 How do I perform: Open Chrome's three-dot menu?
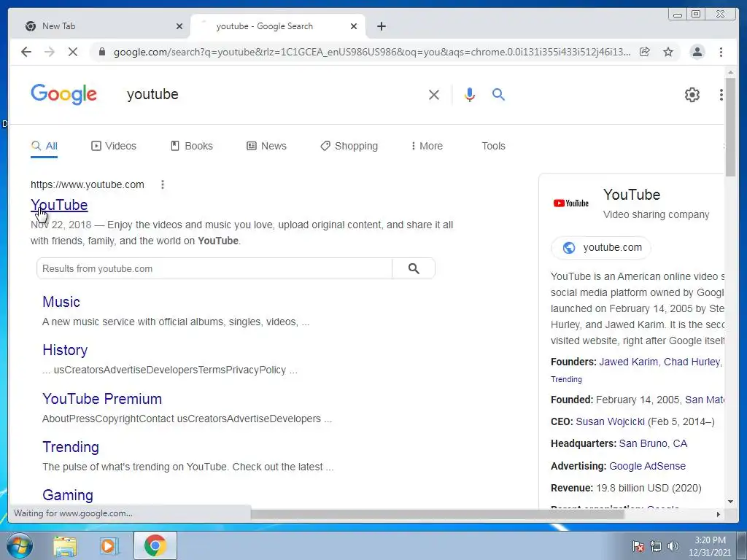coord(721,52)
